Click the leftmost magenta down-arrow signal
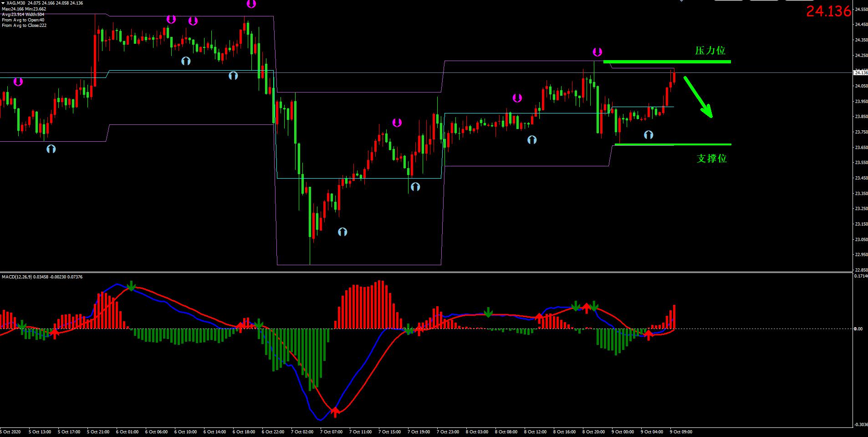The height and width of the screenshot is (437, 868). [18, 82]
